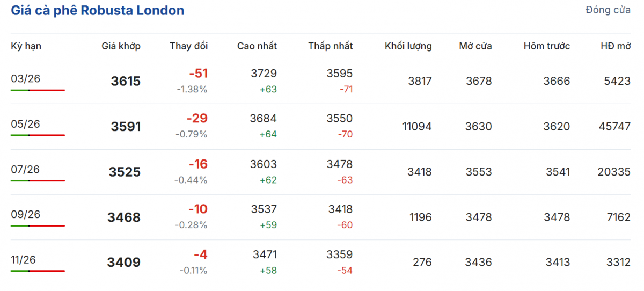This screenshot has height=291, width=644.
Task: Select the 07/26 contract term
Action: (25, 169)
